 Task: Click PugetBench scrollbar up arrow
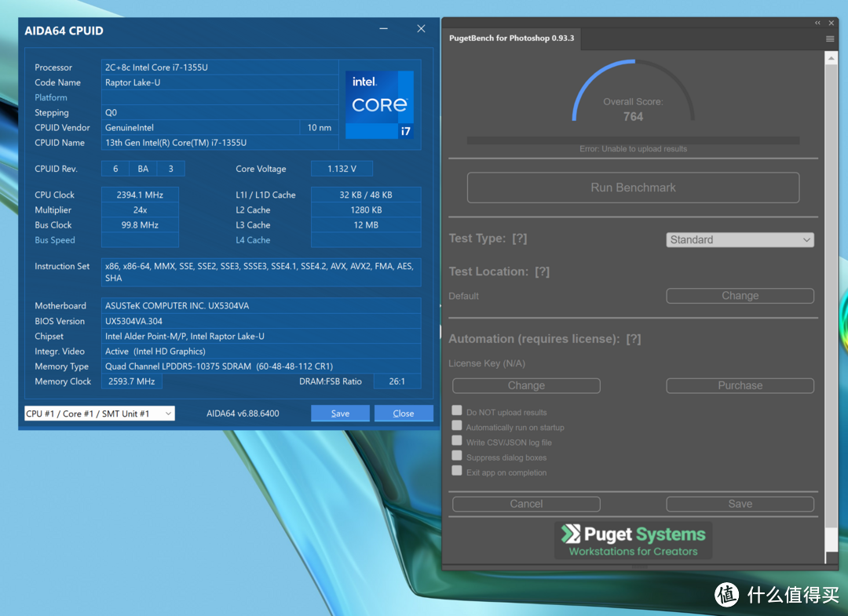(832, 57)
